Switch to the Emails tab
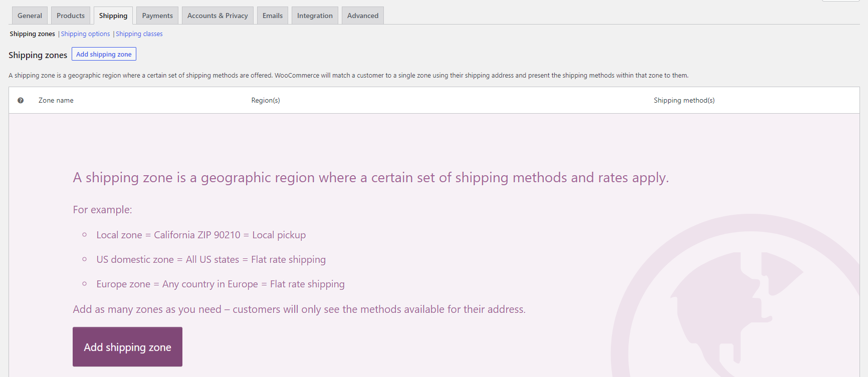Image resolution: width=868 pixels, height=377 pixels. pos(273,16)
